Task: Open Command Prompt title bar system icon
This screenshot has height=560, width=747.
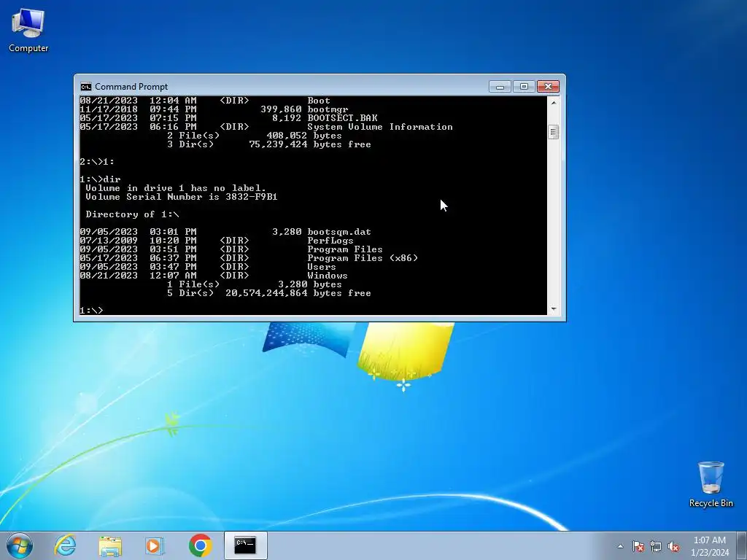Action: 86,87
